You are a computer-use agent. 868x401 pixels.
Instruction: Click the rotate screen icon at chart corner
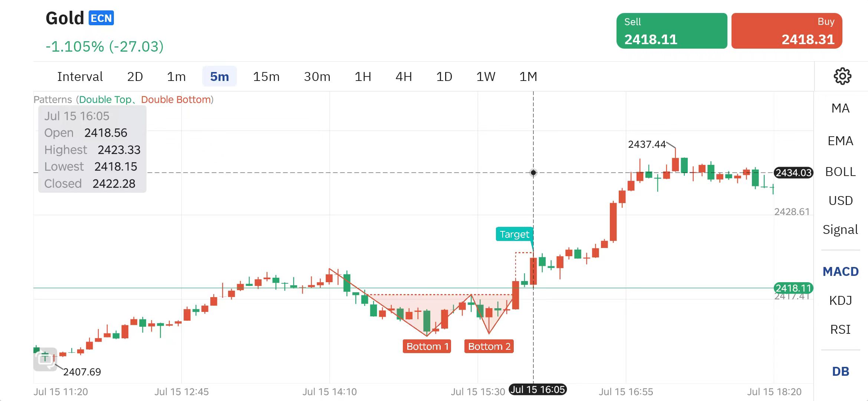(45, 359)
